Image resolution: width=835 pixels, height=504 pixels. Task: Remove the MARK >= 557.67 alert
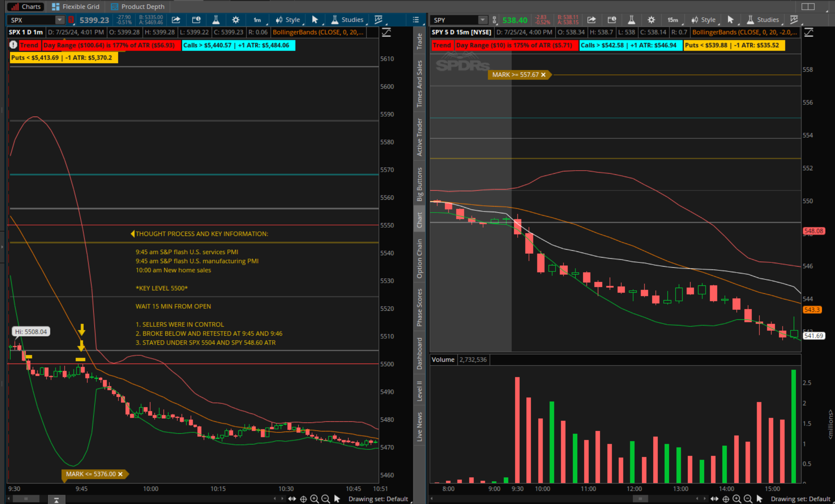point(543,75)
